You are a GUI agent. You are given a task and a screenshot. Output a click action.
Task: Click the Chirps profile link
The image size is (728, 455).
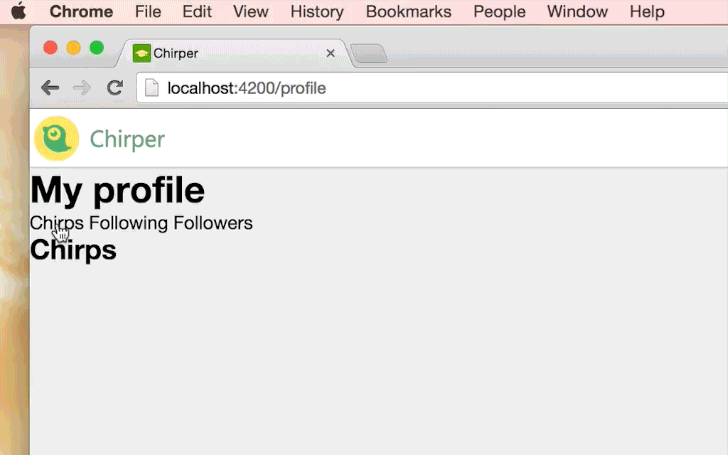pyautogui.click(x=57, y=223)
